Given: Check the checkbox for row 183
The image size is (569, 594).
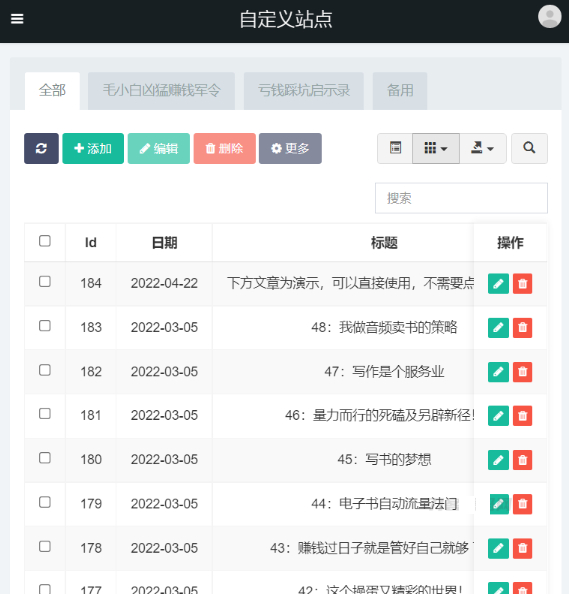Looking at the screenshot, I should pyautogui.click(x=45, y=326).
